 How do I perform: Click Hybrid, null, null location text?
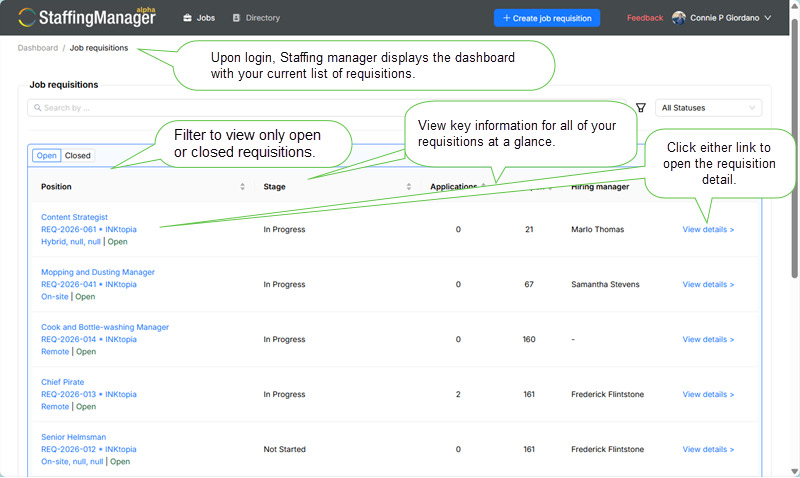click(x=71, y=242)
